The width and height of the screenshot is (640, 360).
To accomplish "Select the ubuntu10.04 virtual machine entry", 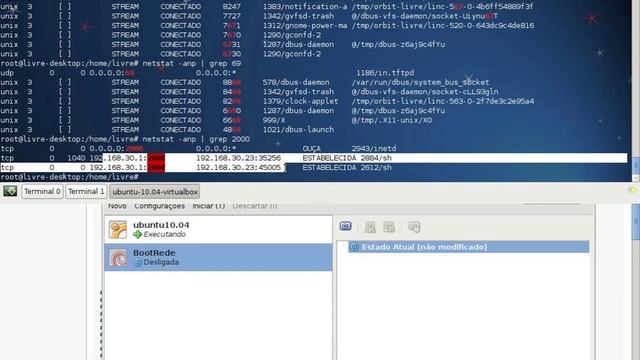I will [218, 229].
